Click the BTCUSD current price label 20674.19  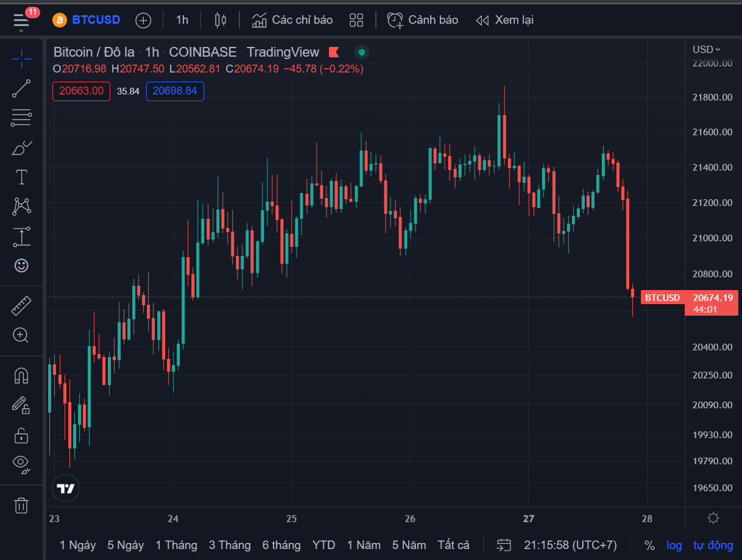pos(689,303)
